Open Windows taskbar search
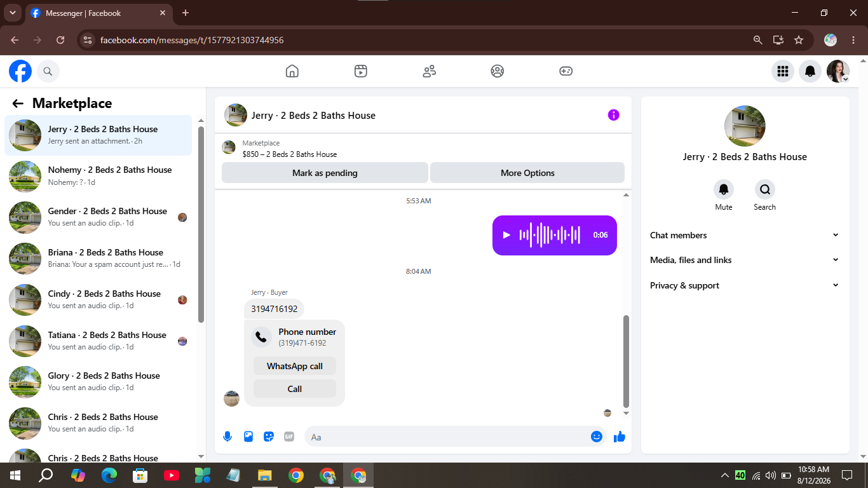 point(46,475)
